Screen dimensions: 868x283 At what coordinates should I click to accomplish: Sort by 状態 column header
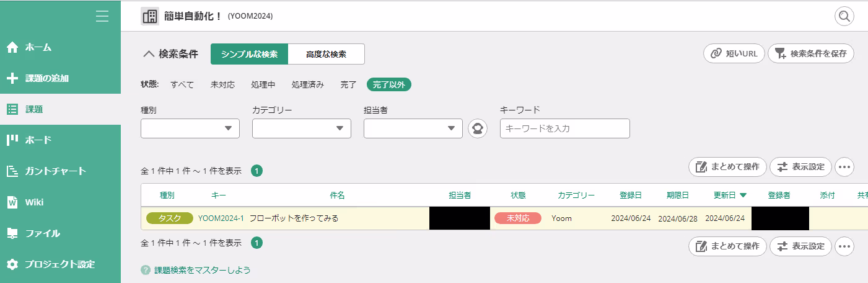pyautogui.click(x=518, y=195)
